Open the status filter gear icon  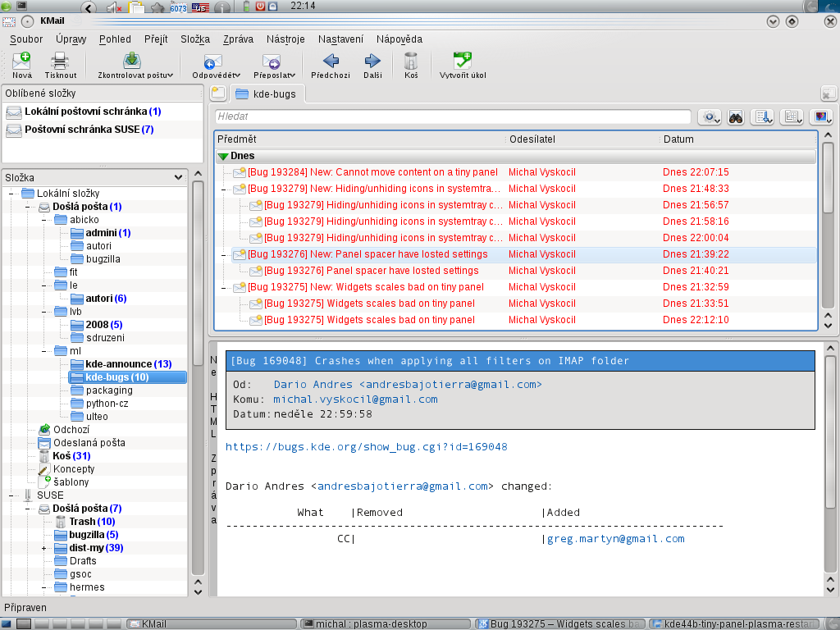tap(710, 116)
